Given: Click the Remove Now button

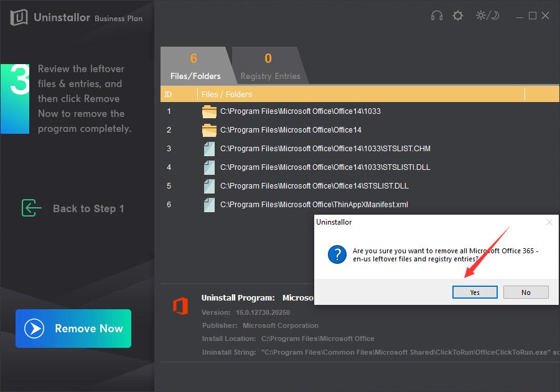Looking at the screenshot, I should (x=73, y=328).
